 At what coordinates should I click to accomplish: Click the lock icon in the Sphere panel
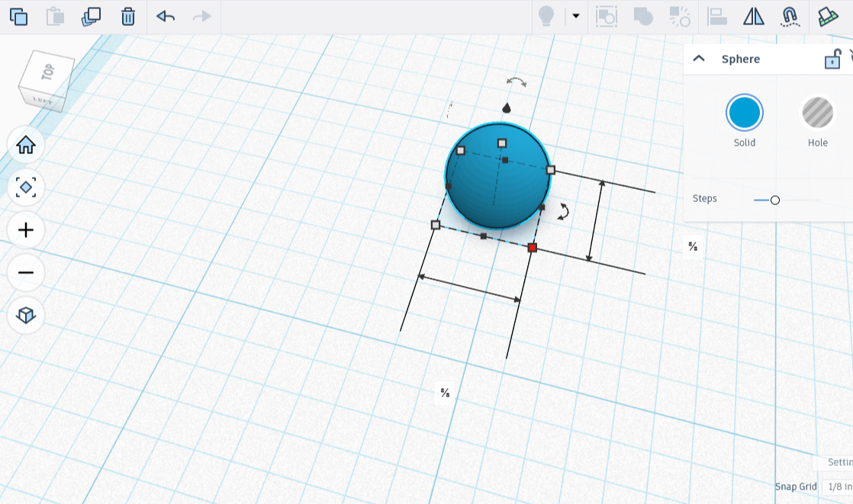pos(831,59)
